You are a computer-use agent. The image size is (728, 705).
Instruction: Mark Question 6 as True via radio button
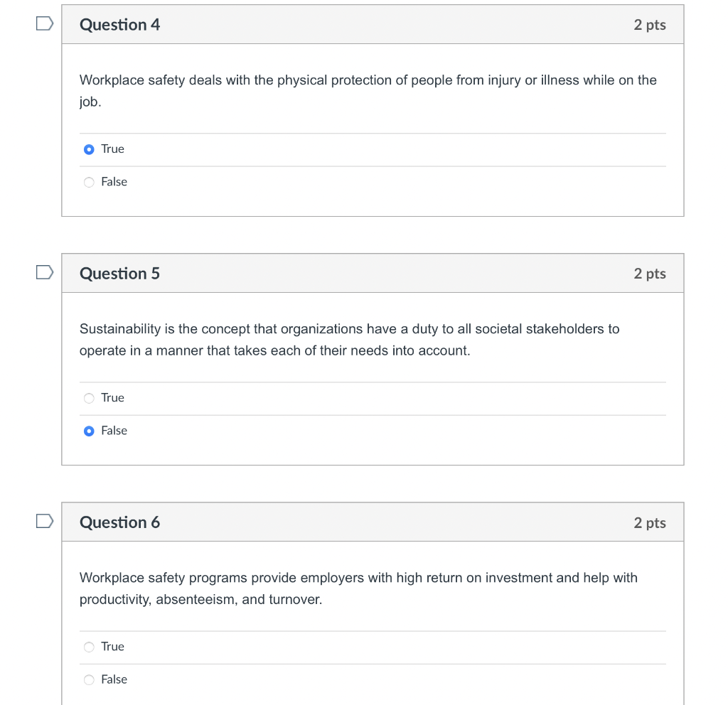click(x=89, y=647)
